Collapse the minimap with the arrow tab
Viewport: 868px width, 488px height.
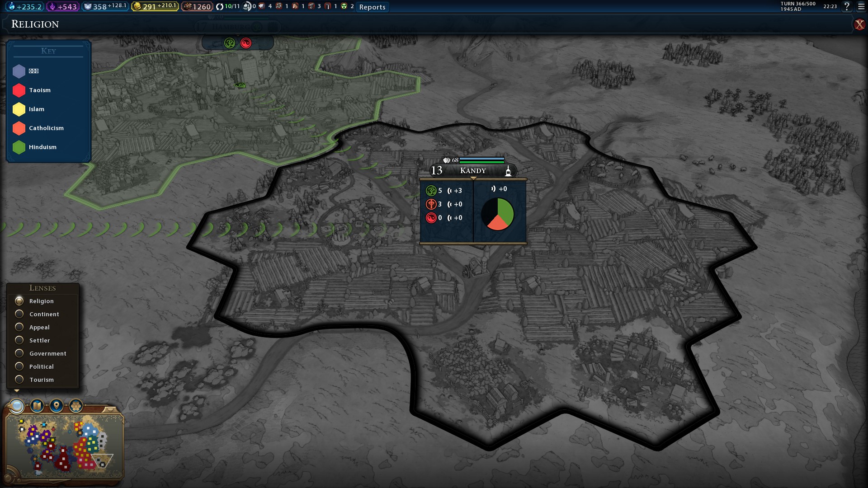pyautogui.click(x=110, y=409)
